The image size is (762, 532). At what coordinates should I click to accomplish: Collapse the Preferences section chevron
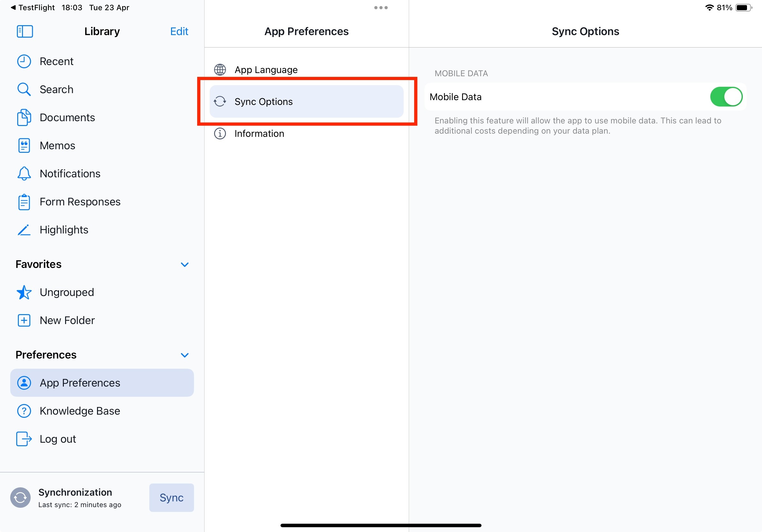184,355
